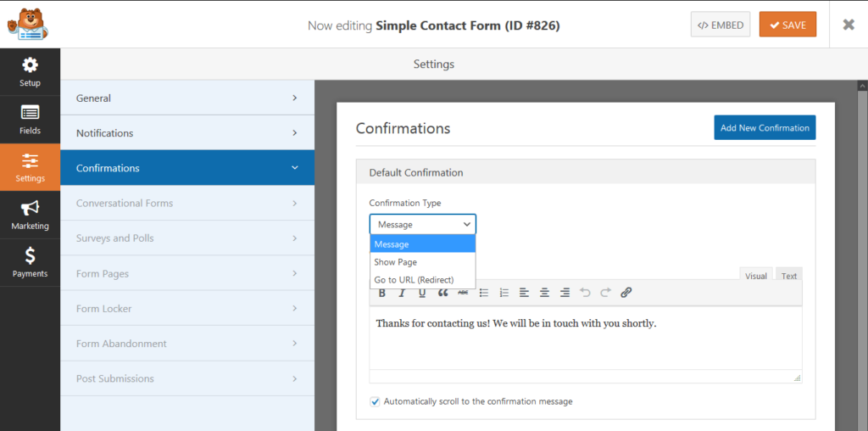Toggle automatically scroll to confirmation message
This screenshot has width=868, height=431.
pos(375,401)
